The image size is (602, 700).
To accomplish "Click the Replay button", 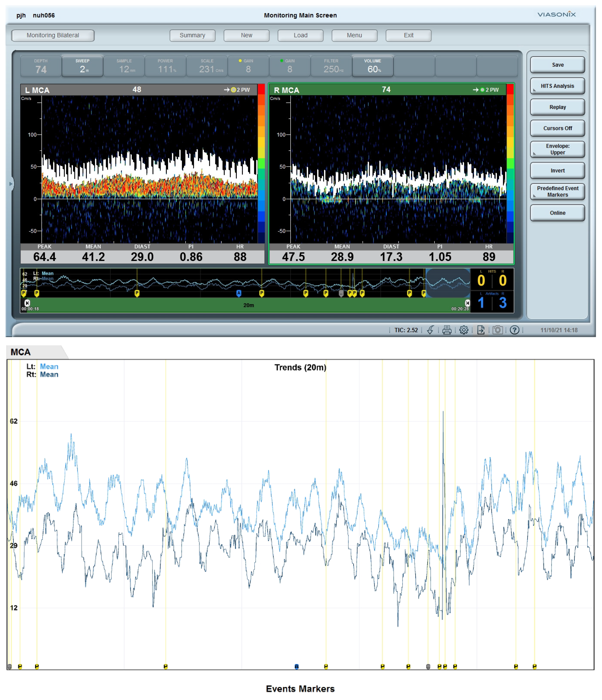I will tap(557, 107).
